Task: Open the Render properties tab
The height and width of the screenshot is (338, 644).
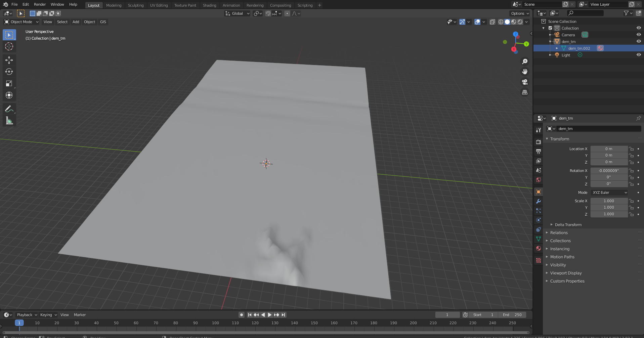Action: tap(538, 142)
